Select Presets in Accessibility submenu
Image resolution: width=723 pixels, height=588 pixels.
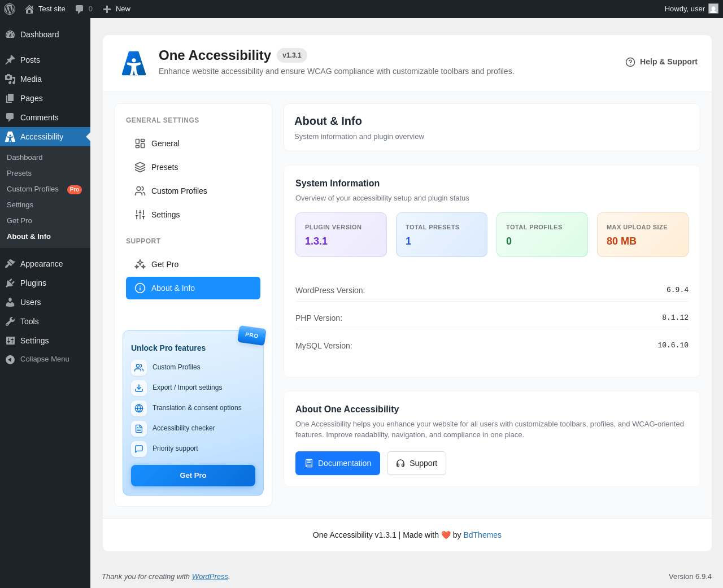tap(19, 173)
